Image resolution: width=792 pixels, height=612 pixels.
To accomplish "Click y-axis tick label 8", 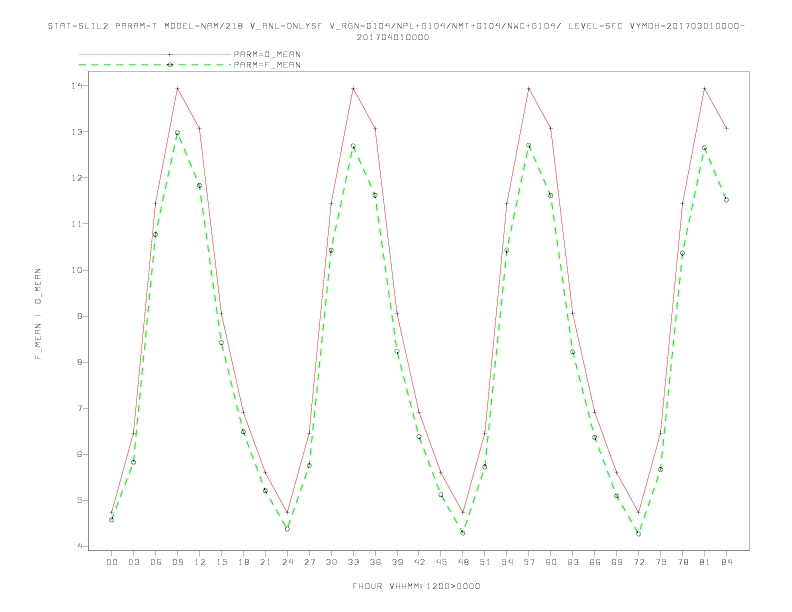I will tap(79, 362).
